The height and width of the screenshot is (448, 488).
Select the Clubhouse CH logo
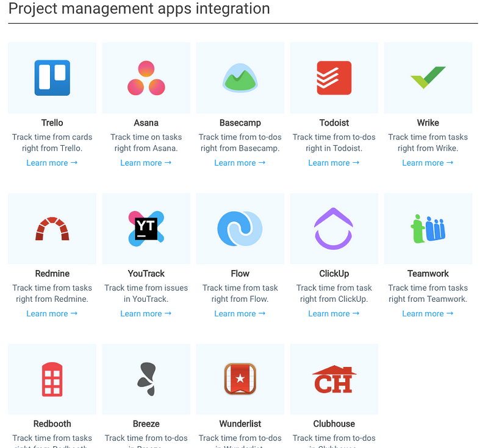(334, 379)
